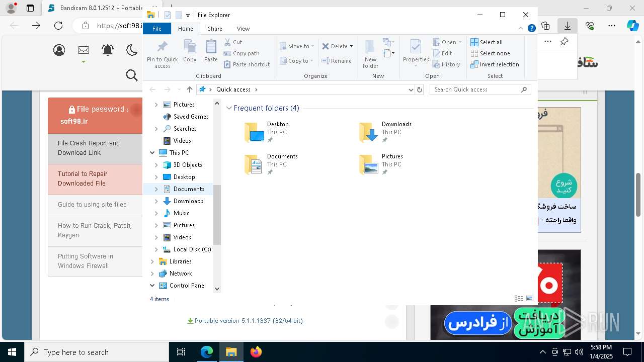The image size is (644, 362).
Task: Click navigation pane scrollbar
Action: (217, 215)
